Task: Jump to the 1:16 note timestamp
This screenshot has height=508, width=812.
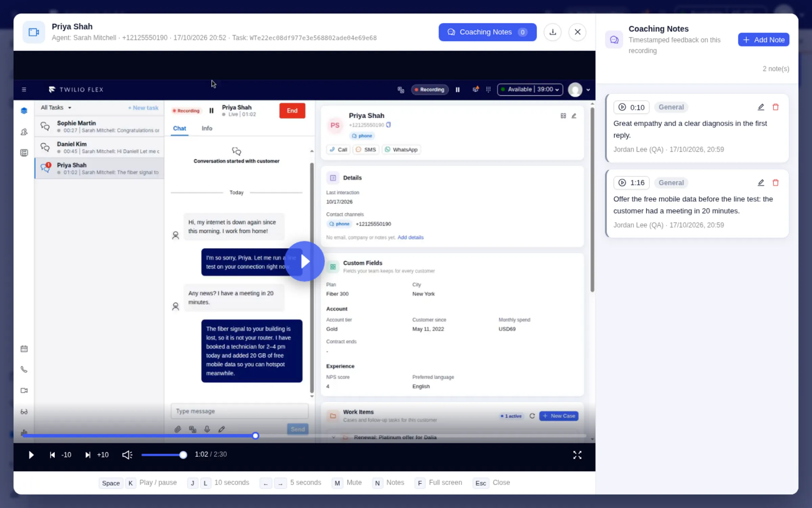Action: (631, 183)
